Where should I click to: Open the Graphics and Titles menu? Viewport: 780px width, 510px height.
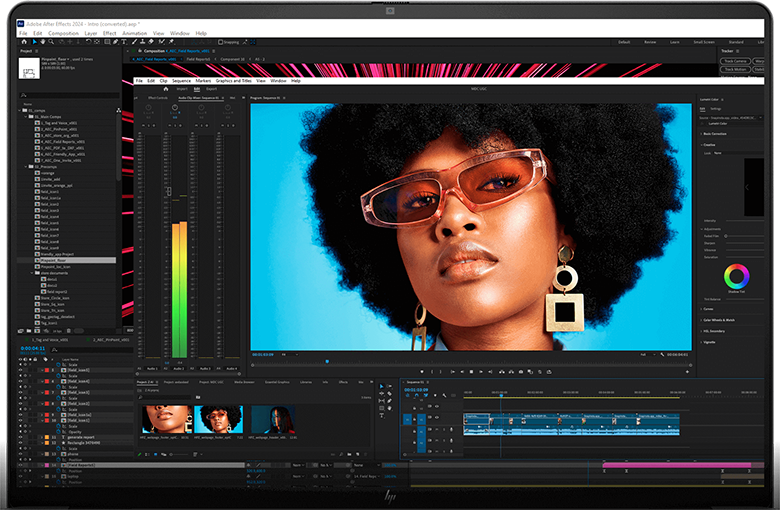(235, 80)
